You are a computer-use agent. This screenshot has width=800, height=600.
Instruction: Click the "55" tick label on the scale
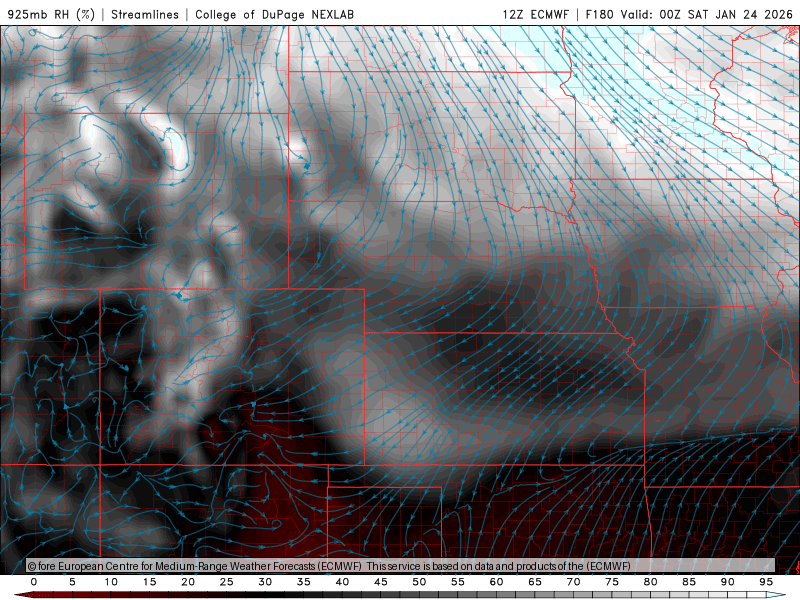coord(458,582)
